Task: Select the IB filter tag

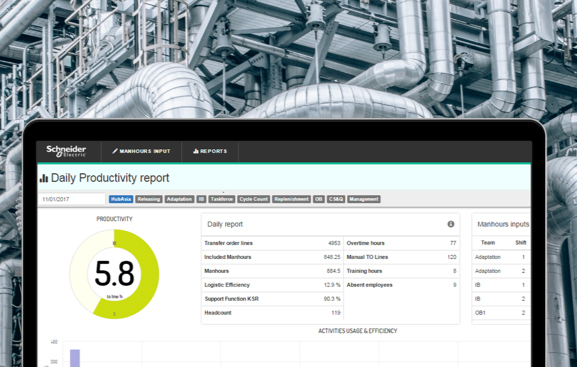Action: [201, 199]
